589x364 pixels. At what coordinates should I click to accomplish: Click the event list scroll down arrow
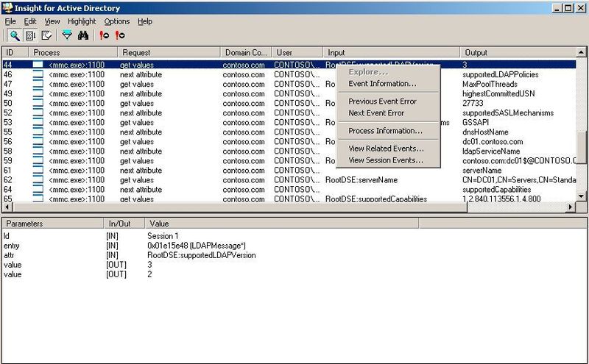(581, 196)
